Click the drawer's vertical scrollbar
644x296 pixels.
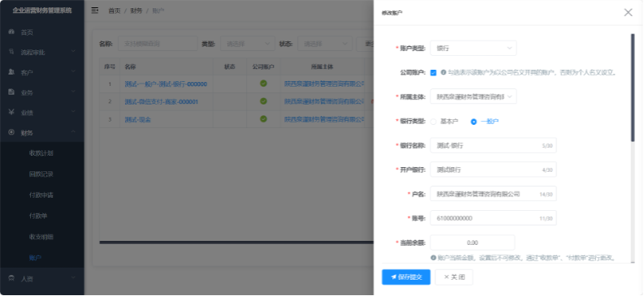tap(633, 88)
